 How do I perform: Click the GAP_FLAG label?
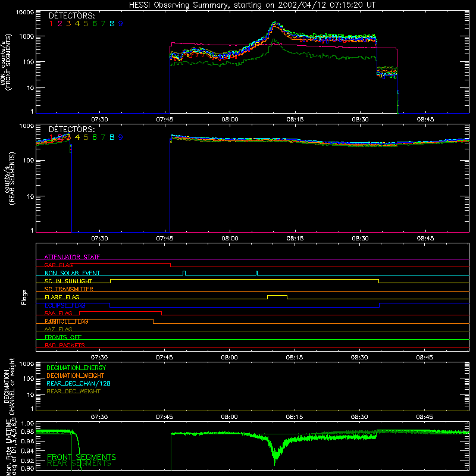[59, 265]
